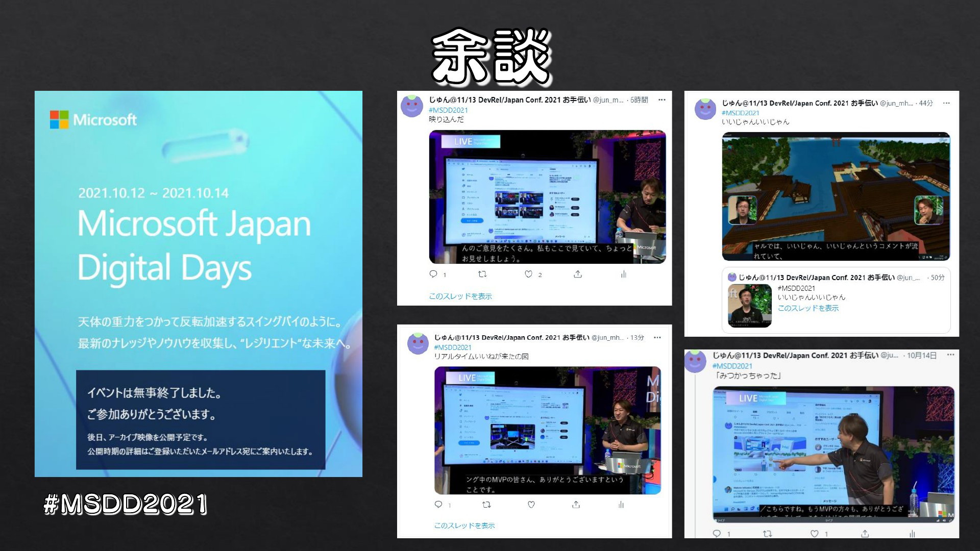Retweet the みつかっちゃった tweet
The image size is (980, 551).
(767, 533)
